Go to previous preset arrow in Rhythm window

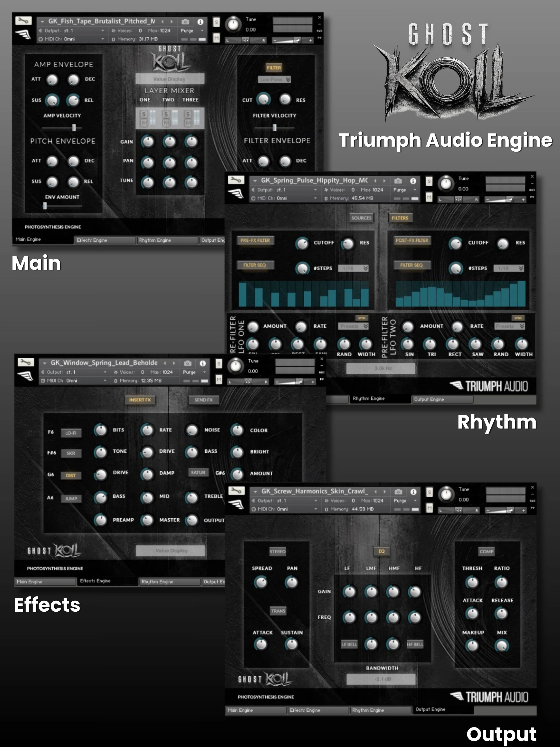pos(375,181)
